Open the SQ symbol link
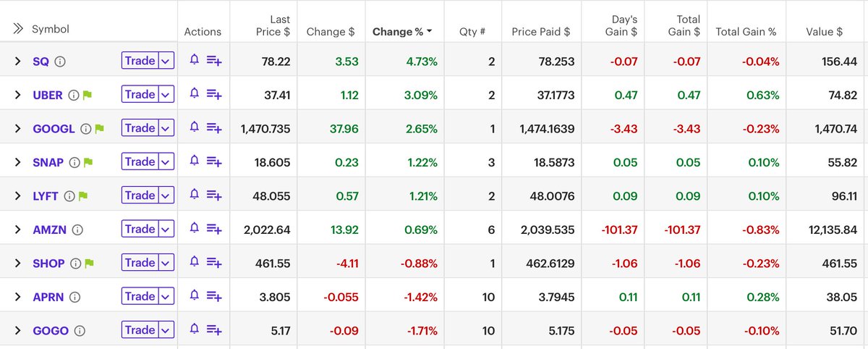 [x=41, y=62]
